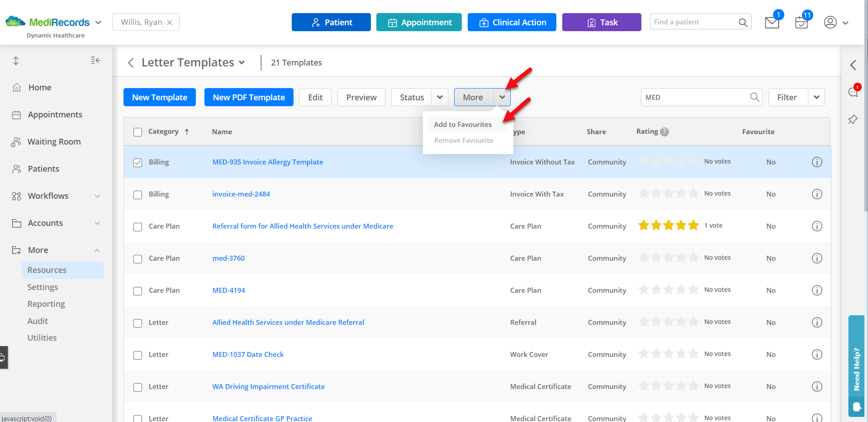Check the med-3760 row checkbox

[x=138, y=259]
